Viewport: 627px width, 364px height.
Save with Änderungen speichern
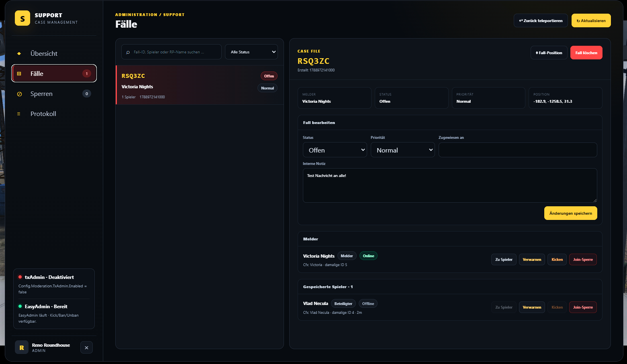571,213
